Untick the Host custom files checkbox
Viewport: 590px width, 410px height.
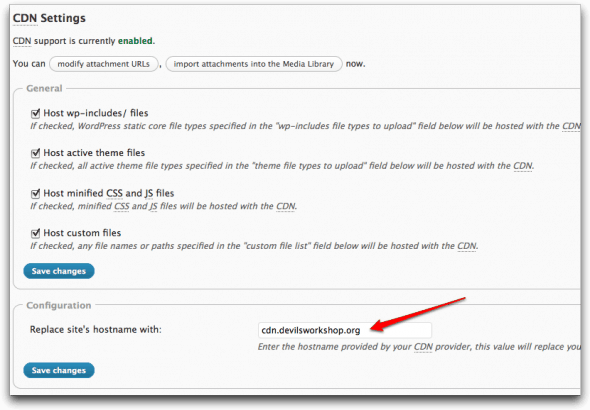pyautogui.click(x=35, y=233)
